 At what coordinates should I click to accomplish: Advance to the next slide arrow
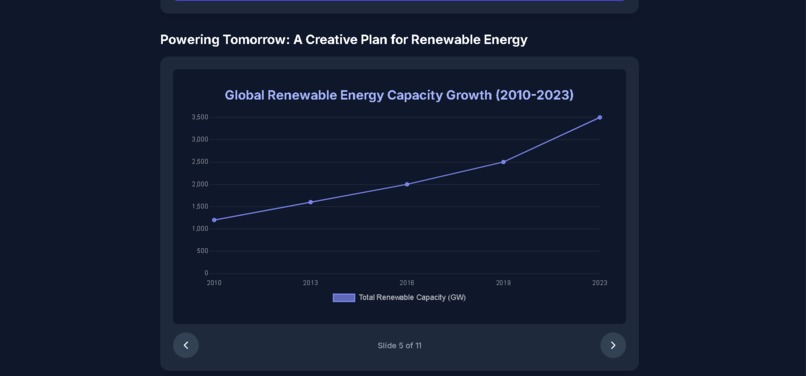[x=613, y=345]
